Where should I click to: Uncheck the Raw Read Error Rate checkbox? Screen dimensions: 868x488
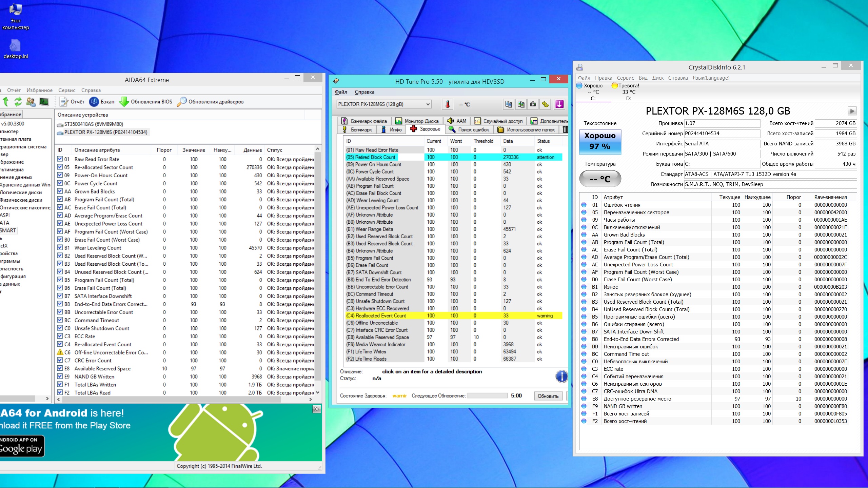[60, 159]
